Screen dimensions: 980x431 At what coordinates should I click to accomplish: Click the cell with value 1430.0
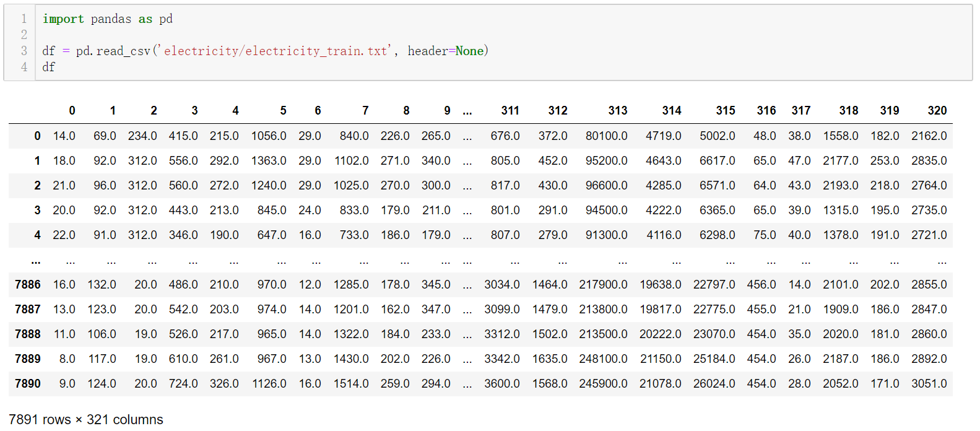pos(351,359)
